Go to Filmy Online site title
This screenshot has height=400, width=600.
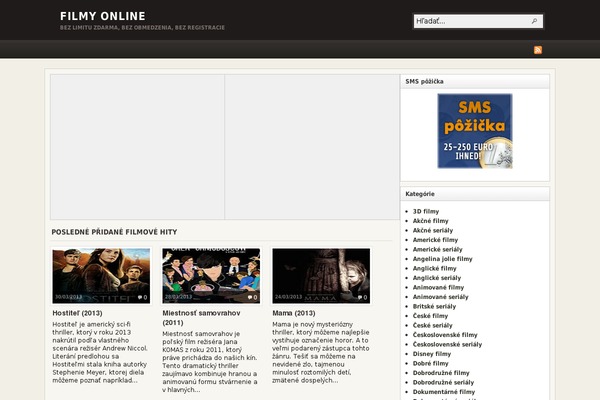click(103, 16)
